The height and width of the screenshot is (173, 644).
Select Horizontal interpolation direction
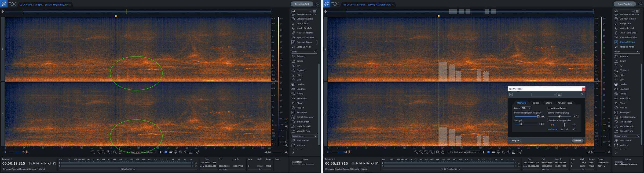click(552, 127)
